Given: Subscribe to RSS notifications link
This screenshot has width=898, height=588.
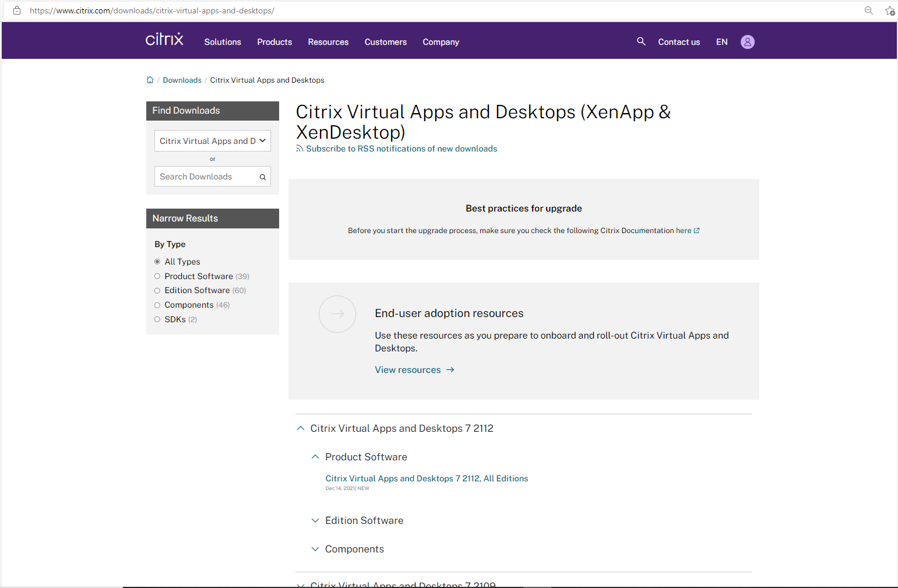Looking at the screenshot, I should point(402,149).
